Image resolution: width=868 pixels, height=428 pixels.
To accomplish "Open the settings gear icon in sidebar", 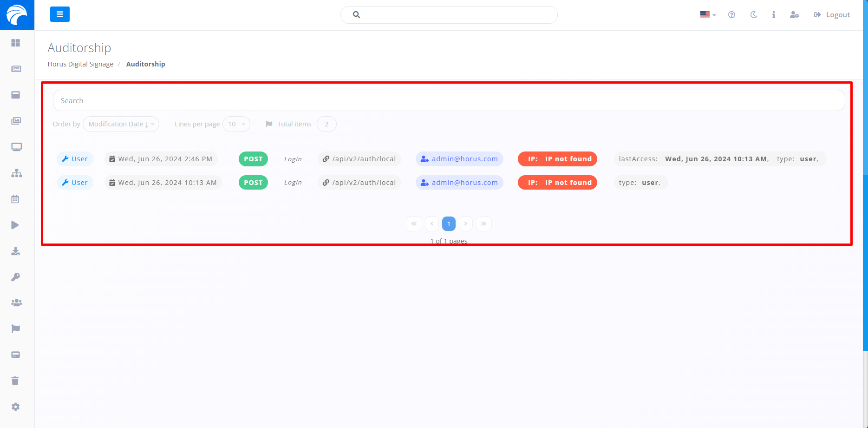I will 16,407.
